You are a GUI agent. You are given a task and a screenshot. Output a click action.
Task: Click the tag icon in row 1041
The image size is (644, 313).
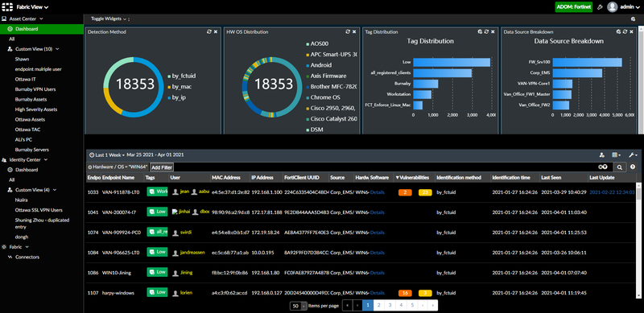(x=152, y=212)
